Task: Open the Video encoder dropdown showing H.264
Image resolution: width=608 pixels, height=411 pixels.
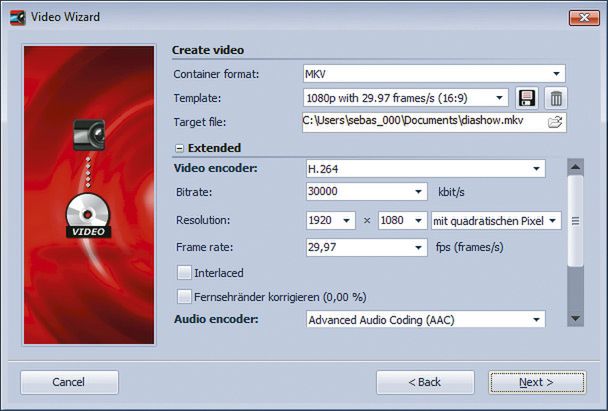Action: pos(425,169)
